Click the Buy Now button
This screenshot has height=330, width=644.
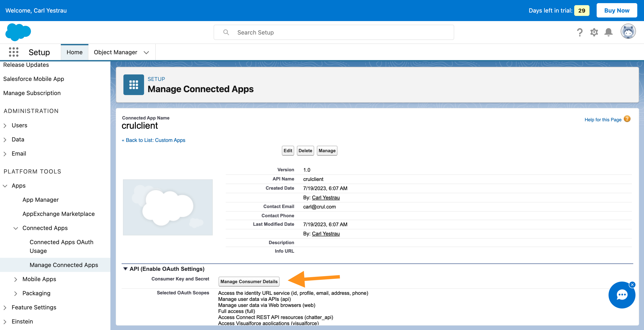tap(616, 10)
